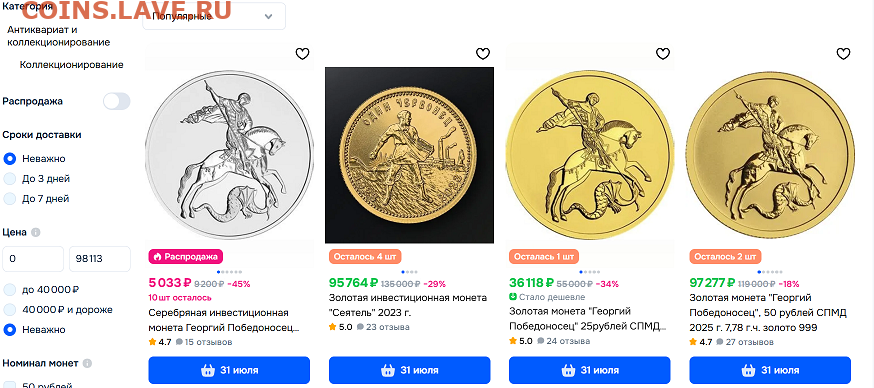Screen dimensions: 874x388
Task: Add Сеятель 2023 coin to favorites heart
Action: [483, 54]
